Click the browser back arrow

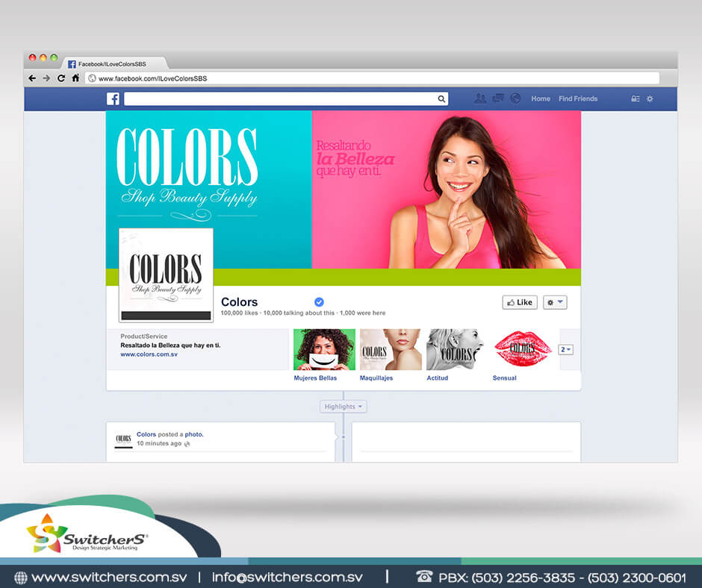coord(32,78)
